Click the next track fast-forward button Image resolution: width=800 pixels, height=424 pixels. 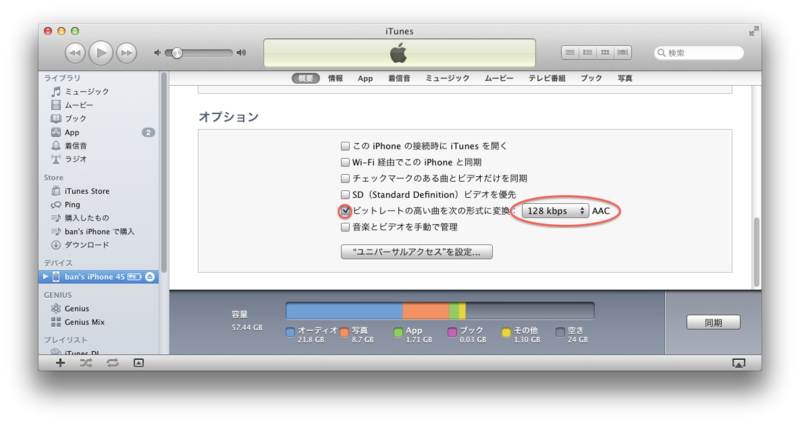127,53
